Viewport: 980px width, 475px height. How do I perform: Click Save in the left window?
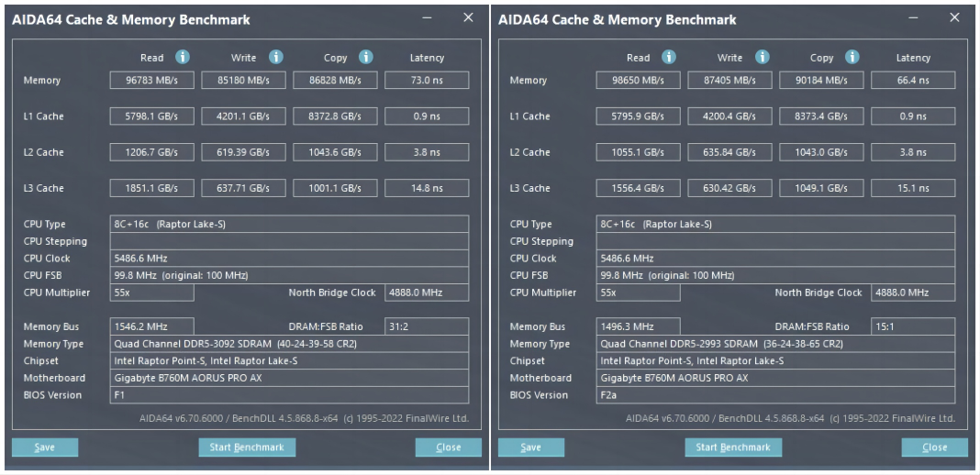(x=45, y=447)
